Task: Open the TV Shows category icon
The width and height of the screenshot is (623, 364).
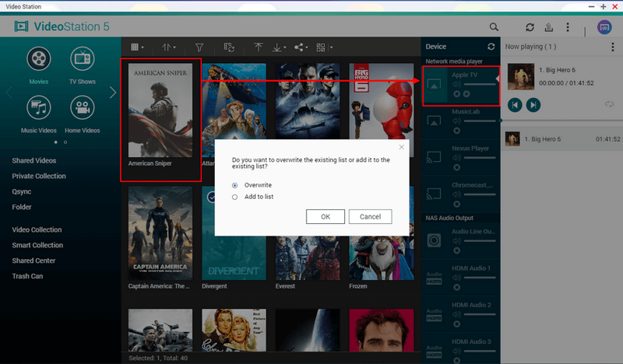Action: click(x=83, y=59)
